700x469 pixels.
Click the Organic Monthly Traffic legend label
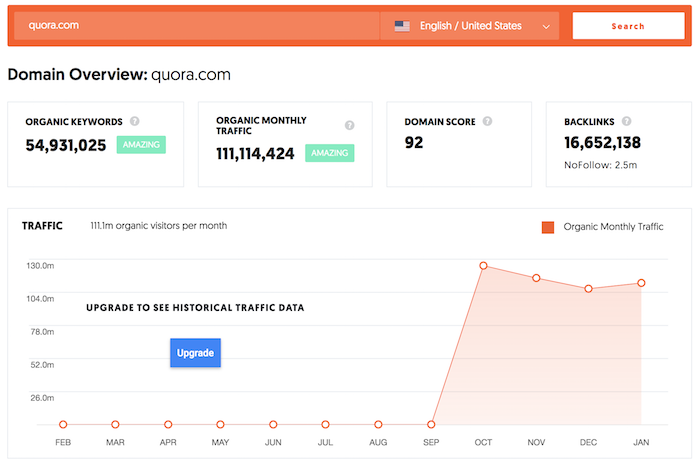tap(613, 227)
